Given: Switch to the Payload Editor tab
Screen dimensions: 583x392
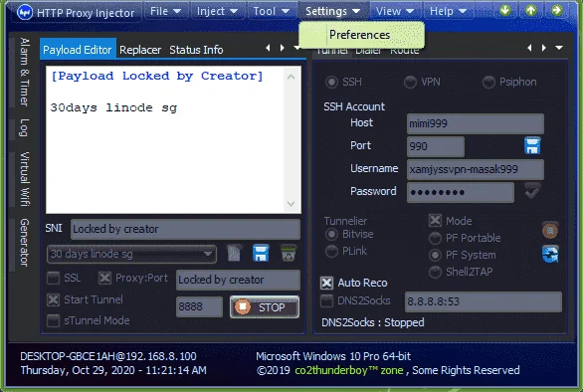Looking at the screenshot, I should point(78,50).
